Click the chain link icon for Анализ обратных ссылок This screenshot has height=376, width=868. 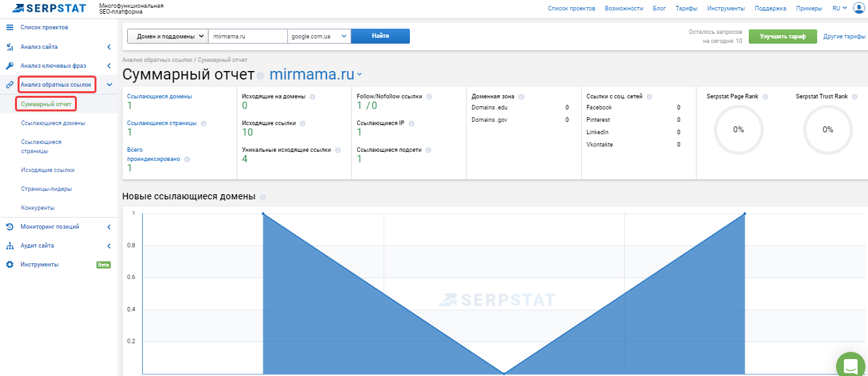pyautogui.click(x=10, y=85)
